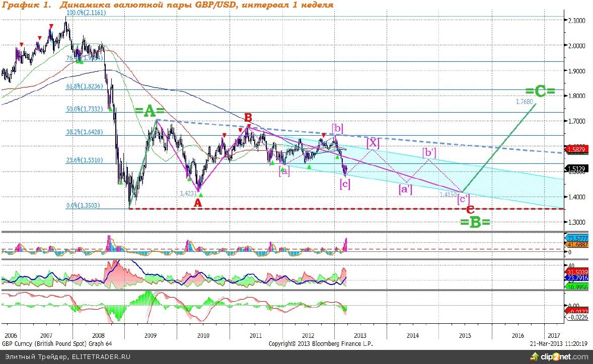Select the 0.0%(1.3503) Fibonacci level label
593x364 pixels.
pos(85,205)
